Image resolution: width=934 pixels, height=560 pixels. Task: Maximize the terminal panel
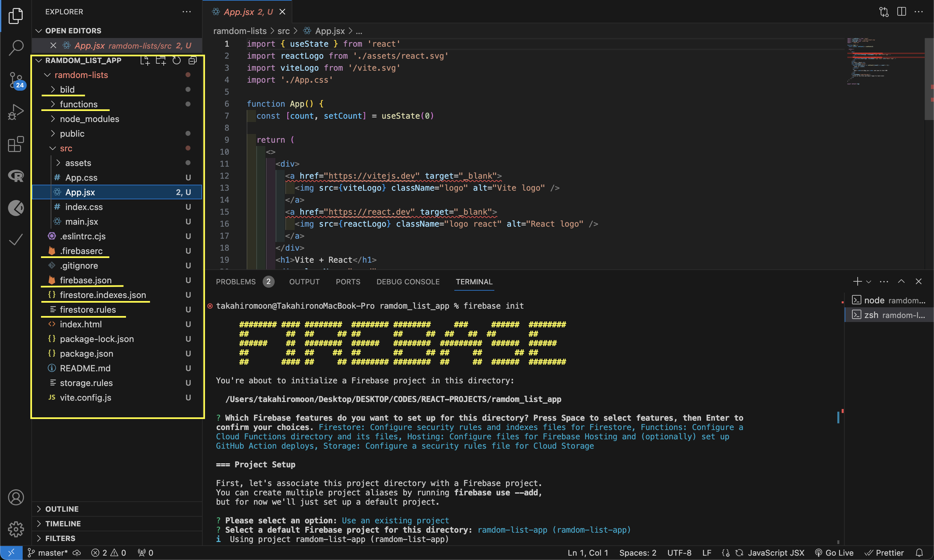click(x=901, y=281)
